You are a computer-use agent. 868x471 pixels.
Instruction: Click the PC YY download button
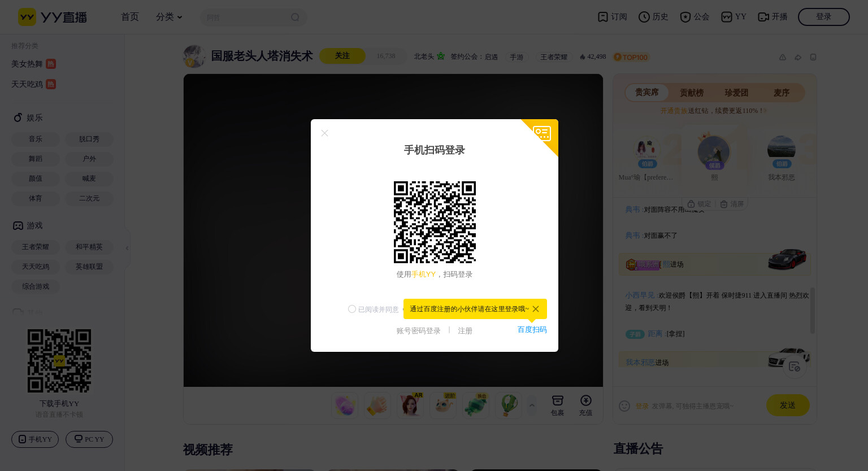point(89,439)
